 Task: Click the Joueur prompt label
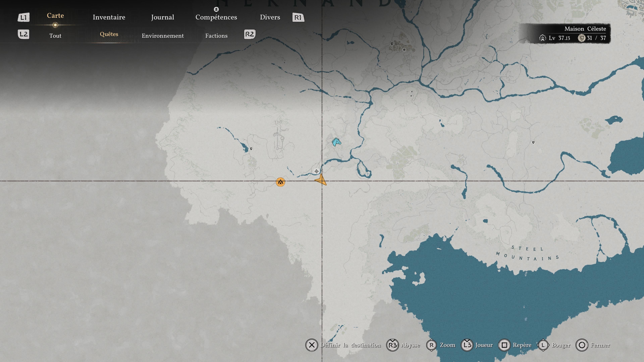click(484, 345)
